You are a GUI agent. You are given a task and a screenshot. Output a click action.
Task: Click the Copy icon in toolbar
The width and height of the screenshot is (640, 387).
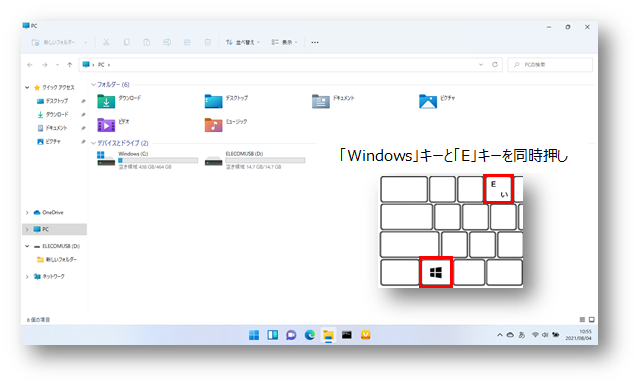click(x=127, y=42)
